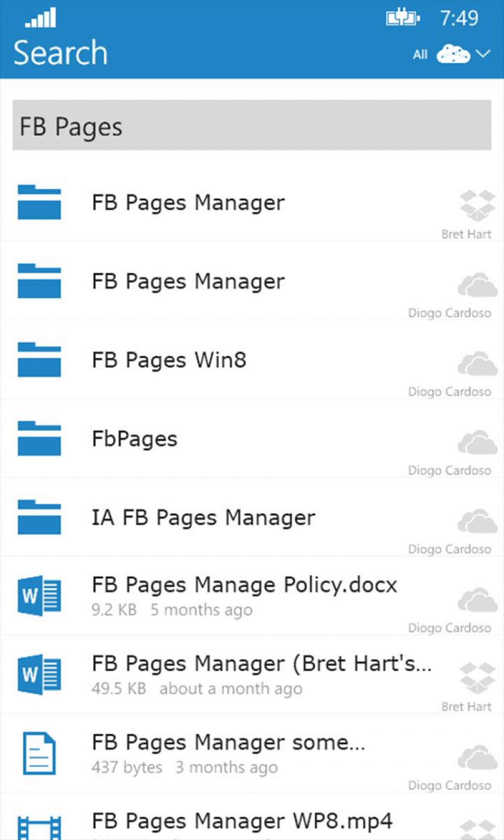Expand the cloud account filter chevron
504x840 pixels.
[x=483, y=54]
